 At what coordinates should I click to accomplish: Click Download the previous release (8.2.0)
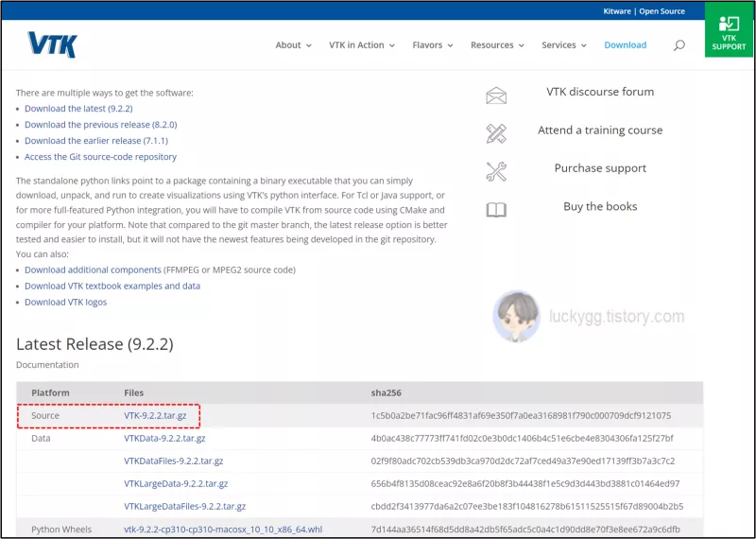(x=101, y=125)
